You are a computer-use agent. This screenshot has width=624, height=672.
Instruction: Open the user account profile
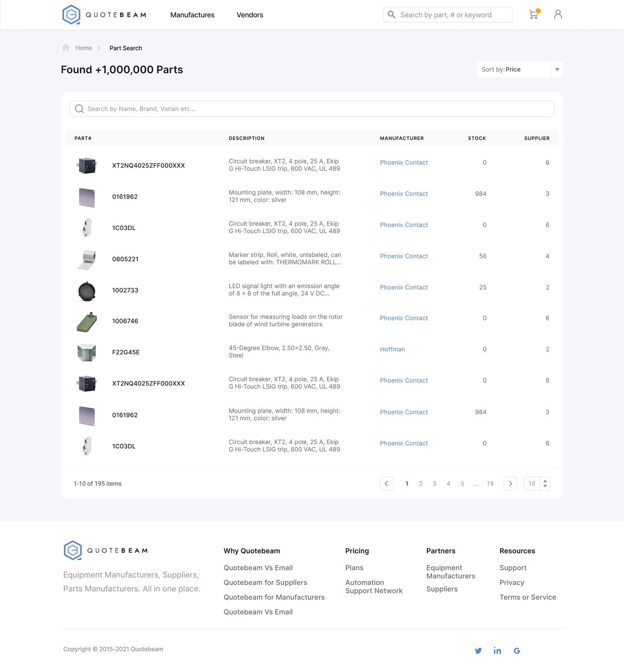click(558, 14)
